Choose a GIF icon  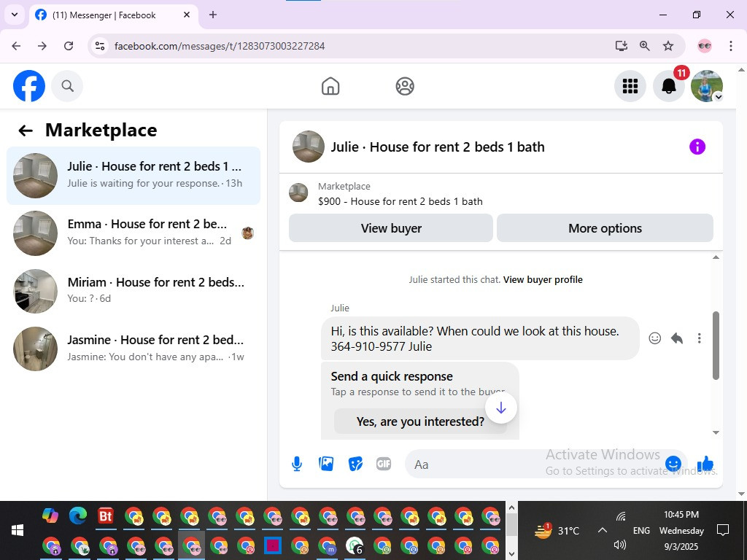click(x=384, y=464)
